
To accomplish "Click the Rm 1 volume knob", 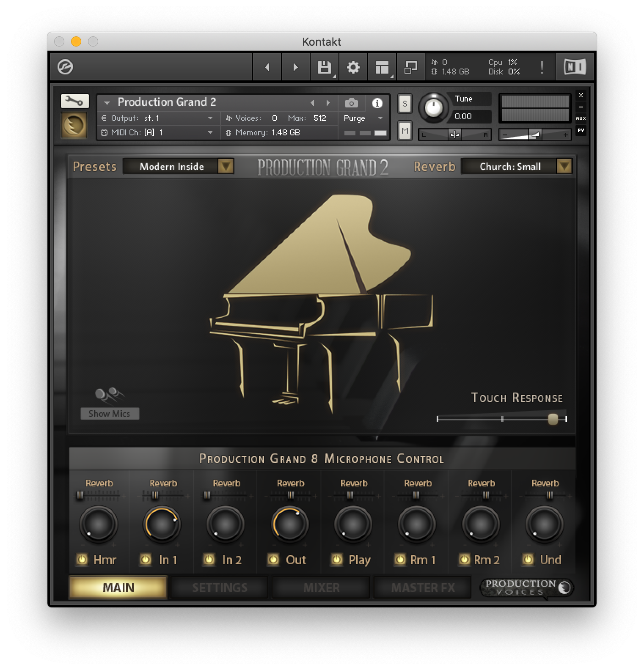I will tap(417, 524).
